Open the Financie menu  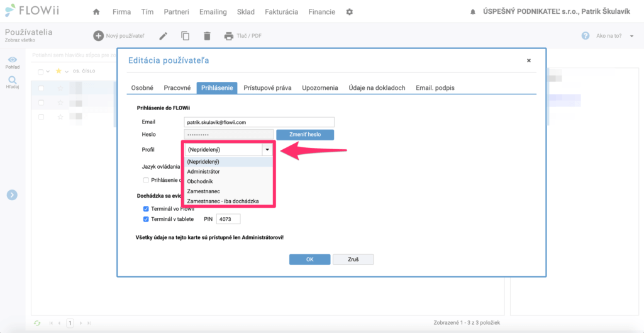point(321,12)
